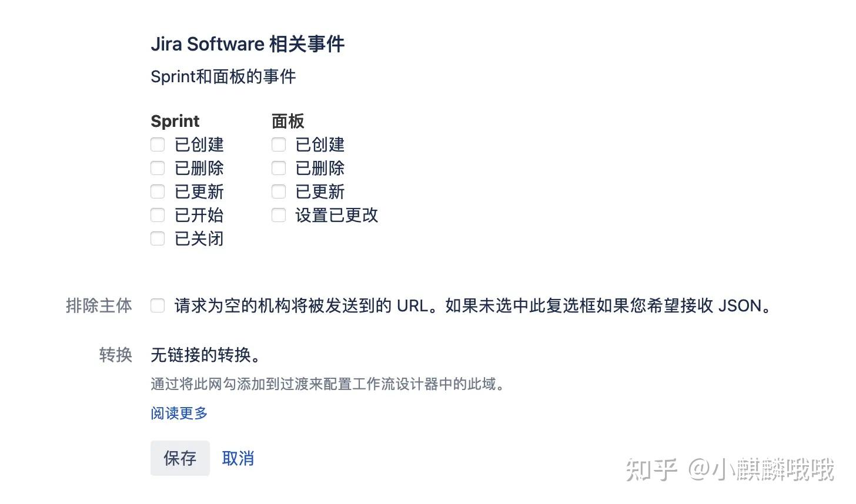Enable 已删除 for 面板 events
The image size is (856, 504).
coord(278,168)
